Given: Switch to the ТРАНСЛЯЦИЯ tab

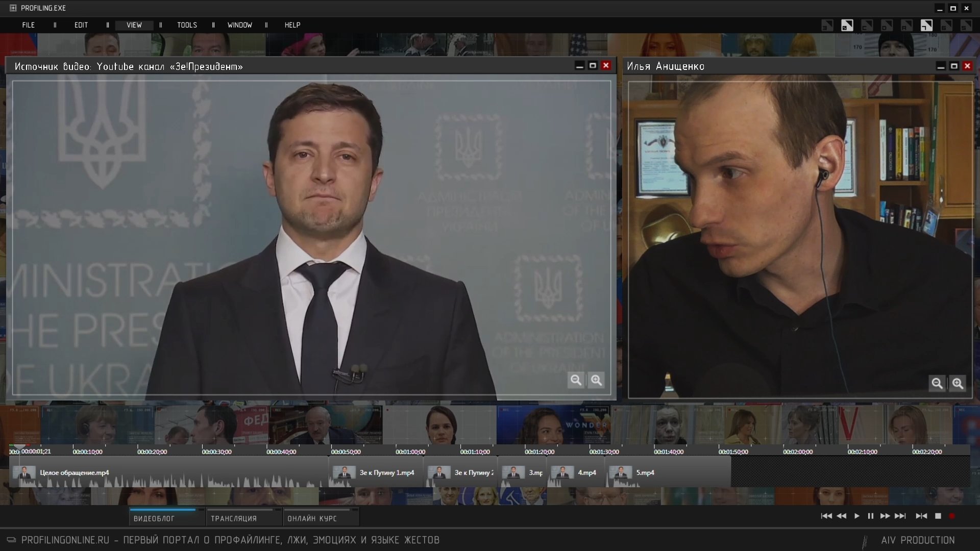Looking at the screenshot, I should [x=234, y=518].
